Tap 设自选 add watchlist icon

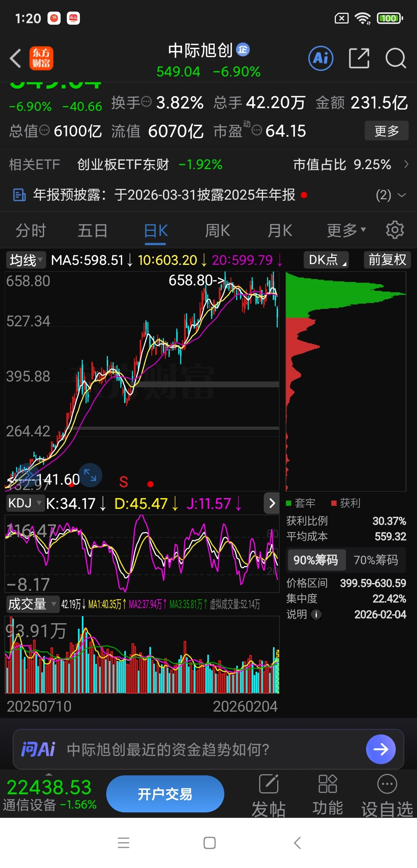pyautogui.click(x=387, y=795)
